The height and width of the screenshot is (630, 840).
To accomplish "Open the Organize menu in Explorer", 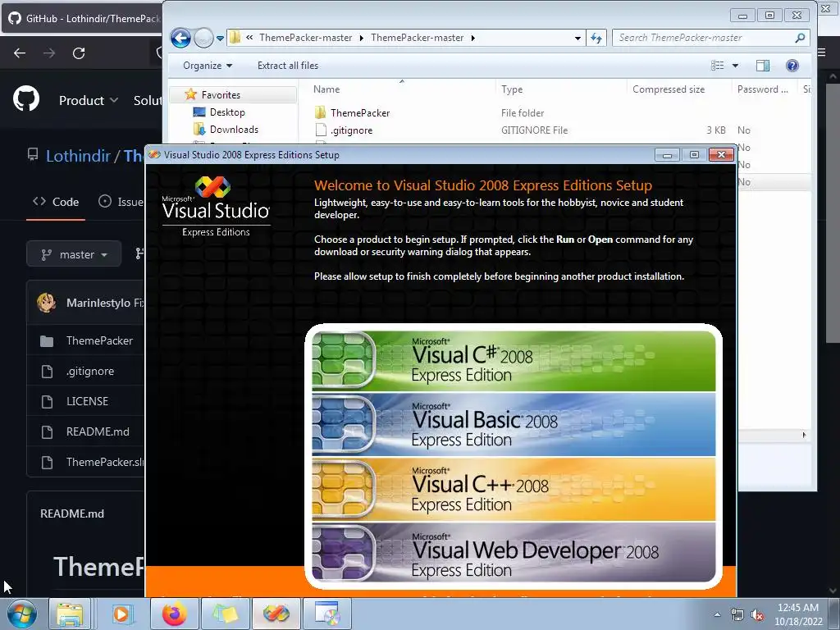I will tap(208, 66).
